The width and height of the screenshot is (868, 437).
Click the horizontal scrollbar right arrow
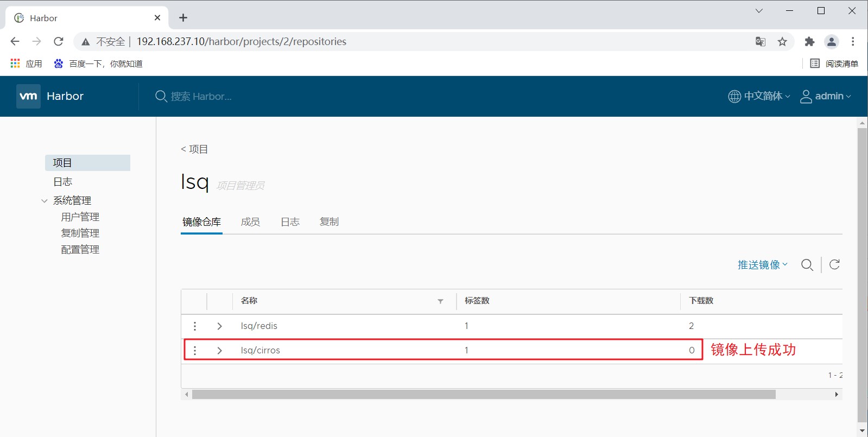(837, 395)
